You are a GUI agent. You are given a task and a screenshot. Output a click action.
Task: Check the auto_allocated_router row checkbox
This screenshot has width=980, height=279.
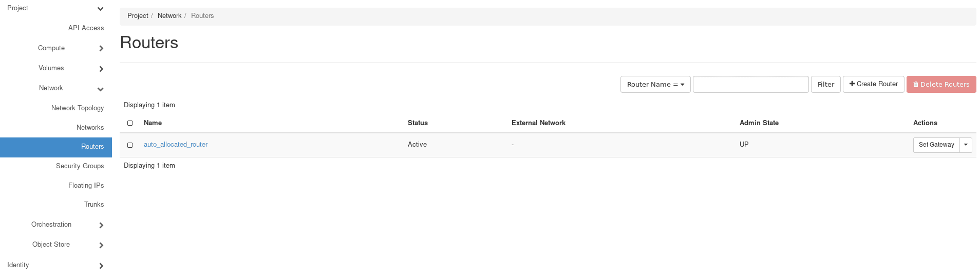pos(130,145)
